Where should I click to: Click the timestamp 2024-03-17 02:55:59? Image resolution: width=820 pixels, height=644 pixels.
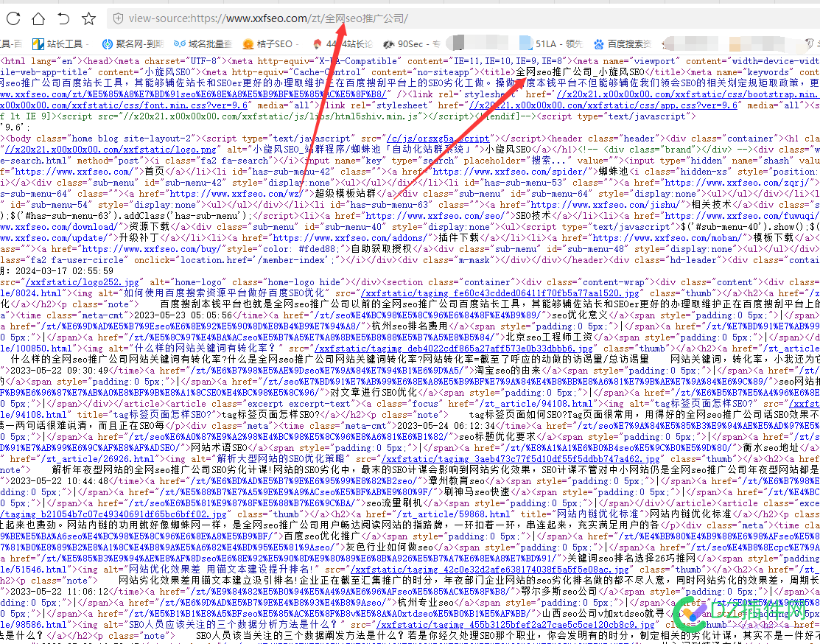(x=64, y=271)
